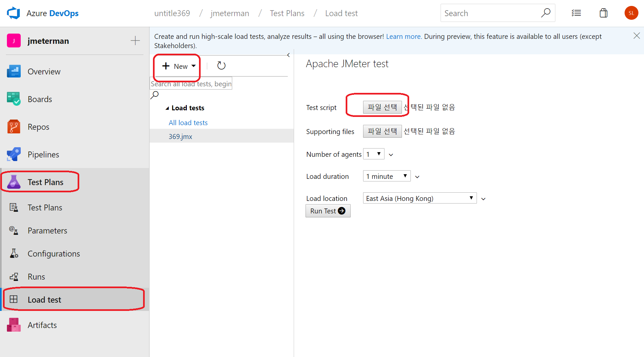Open the work items list icon
The image size is (644, 357).
(576, 13)
